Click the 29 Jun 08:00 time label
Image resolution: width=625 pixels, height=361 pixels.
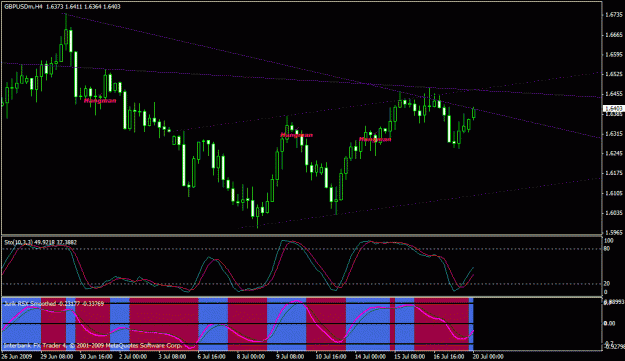[x=57, y=357]
